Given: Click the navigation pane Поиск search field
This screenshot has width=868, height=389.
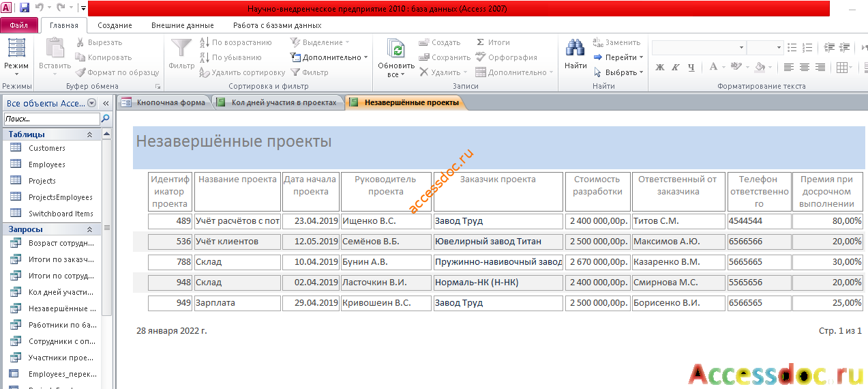Looking at the screenshot, I should [51, 119].
